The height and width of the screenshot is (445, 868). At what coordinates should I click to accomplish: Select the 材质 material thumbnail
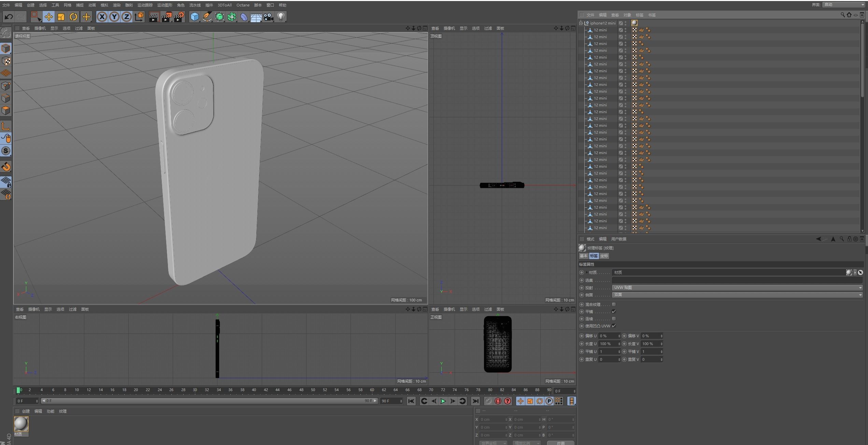click(21, 424)
